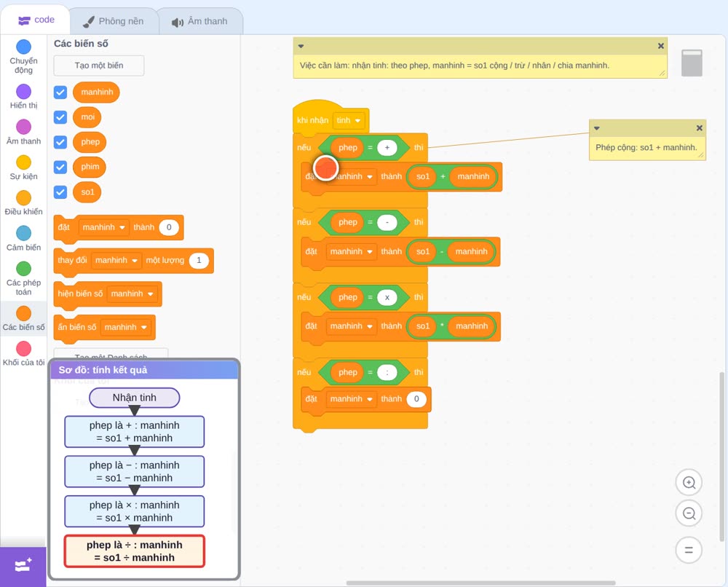Click the 0 value in palette 'đặt manhinh' block
The height and width of the screenshot is (587, 728).
coord(169,227)
